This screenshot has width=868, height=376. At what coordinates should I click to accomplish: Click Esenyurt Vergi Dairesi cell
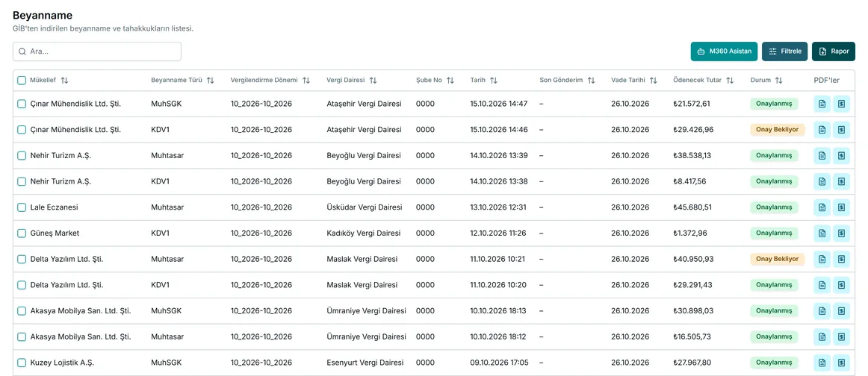point(365,363)
